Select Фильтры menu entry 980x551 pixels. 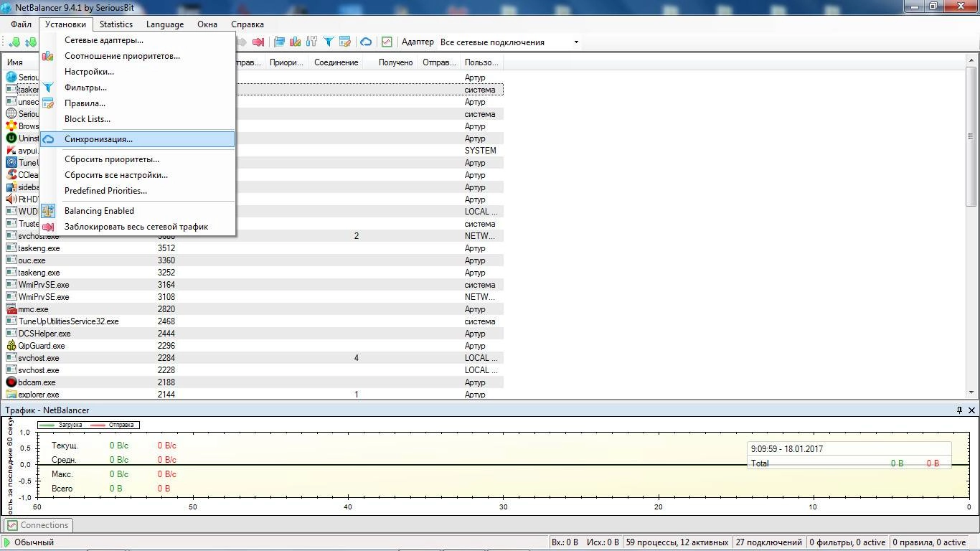coord(138,88)
